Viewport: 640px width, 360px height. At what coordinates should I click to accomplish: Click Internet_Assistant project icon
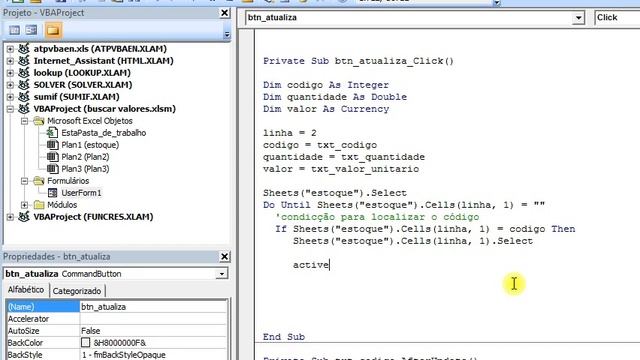(x=24, y=60)
